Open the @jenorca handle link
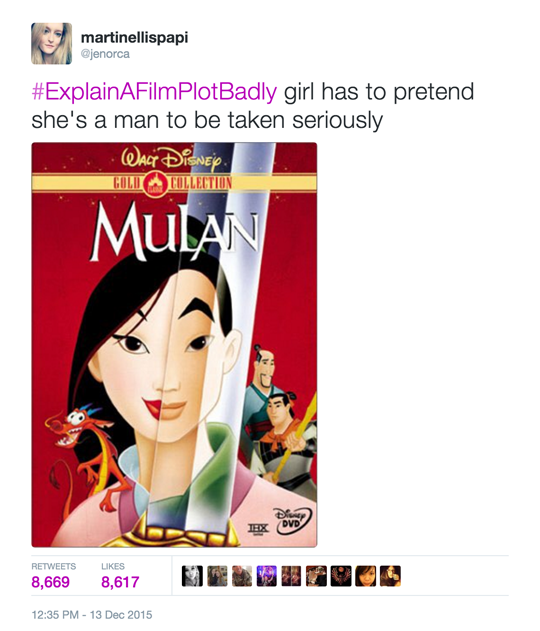Viewport: 540px width, 631px height. [105, 54]
